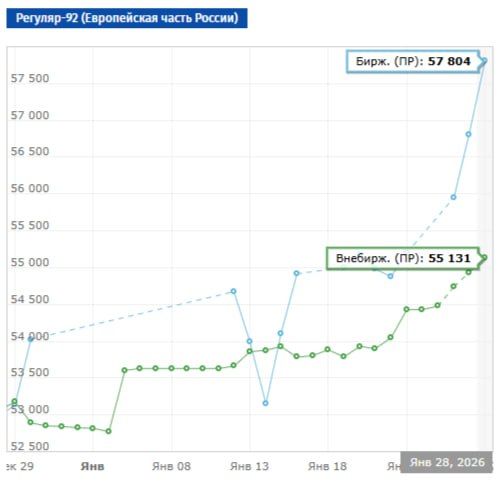Click the blue data point at 57 804
This screenshot has height=486, width=501.
[484, 61]
